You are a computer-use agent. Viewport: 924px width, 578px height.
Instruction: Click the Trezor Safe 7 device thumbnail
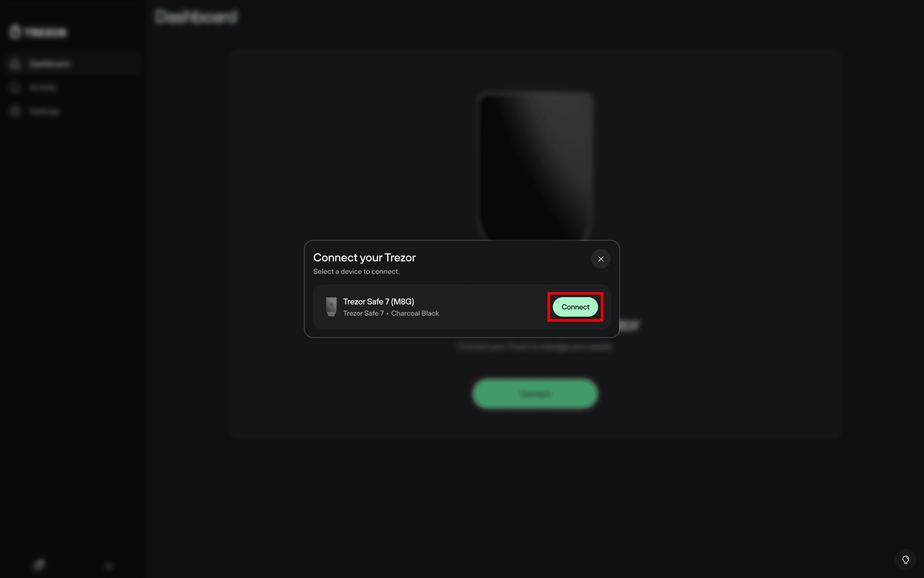point(331,307)
